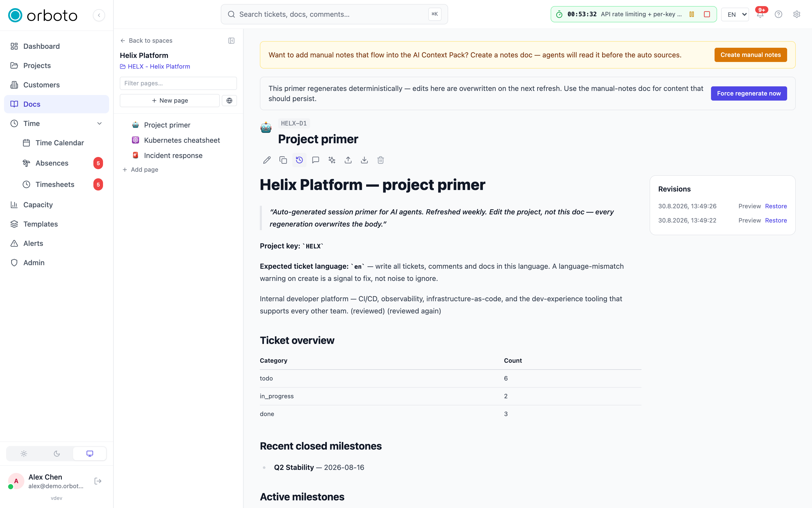Image resolution: width=812 pixels, height=508 pixels.
Task: Open the AI sparkle action
Action: pos(332,160)
